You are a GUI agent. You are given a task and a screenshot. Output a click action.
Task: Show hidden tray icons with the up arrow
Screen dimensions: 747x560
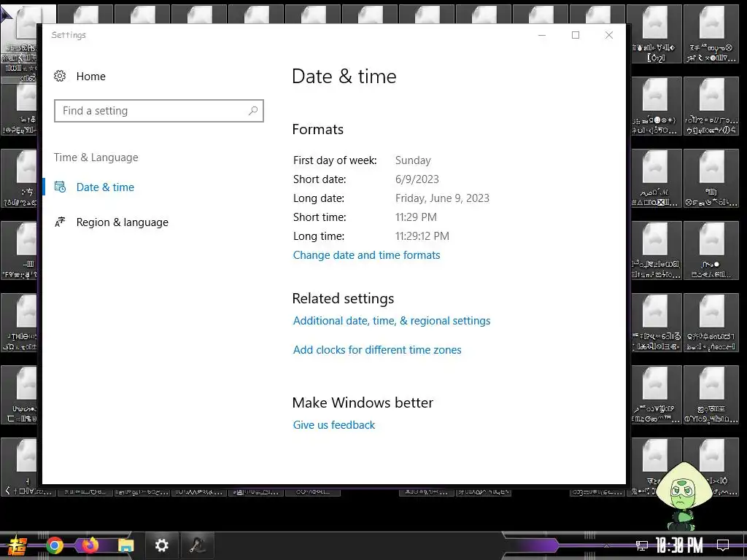tap(606, 545)
